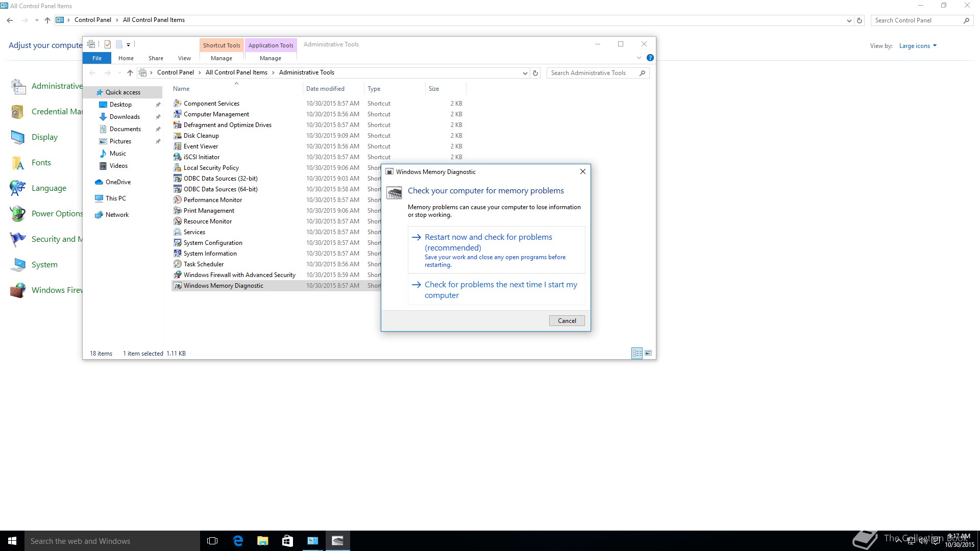The image size is (980, 551).
Task: Open OneDrive in navigation pane
Action: point(118,182)
